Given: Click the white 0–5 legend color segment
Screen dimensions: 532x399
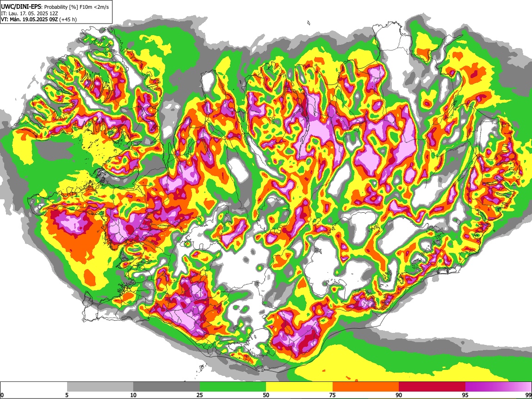Looking at the screenshot, I should point(34,387).
